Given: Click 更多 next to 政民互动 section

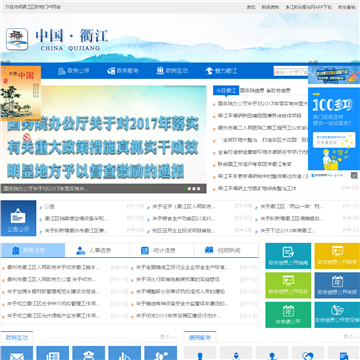Looking at the screenshot, I should point(168,337).
